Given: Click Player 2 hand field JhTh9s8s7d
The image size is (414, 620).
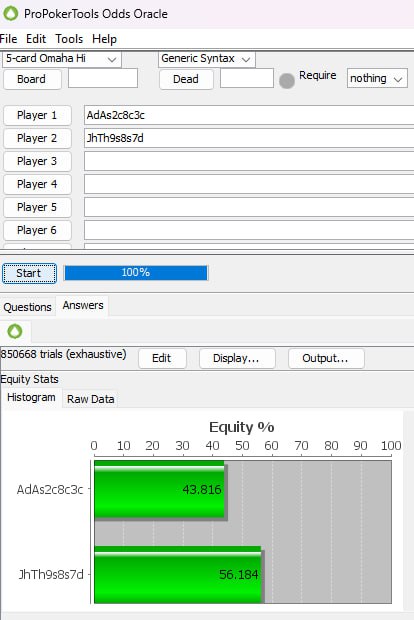Looking at the screenshot, I should click(x=249, y=138).
